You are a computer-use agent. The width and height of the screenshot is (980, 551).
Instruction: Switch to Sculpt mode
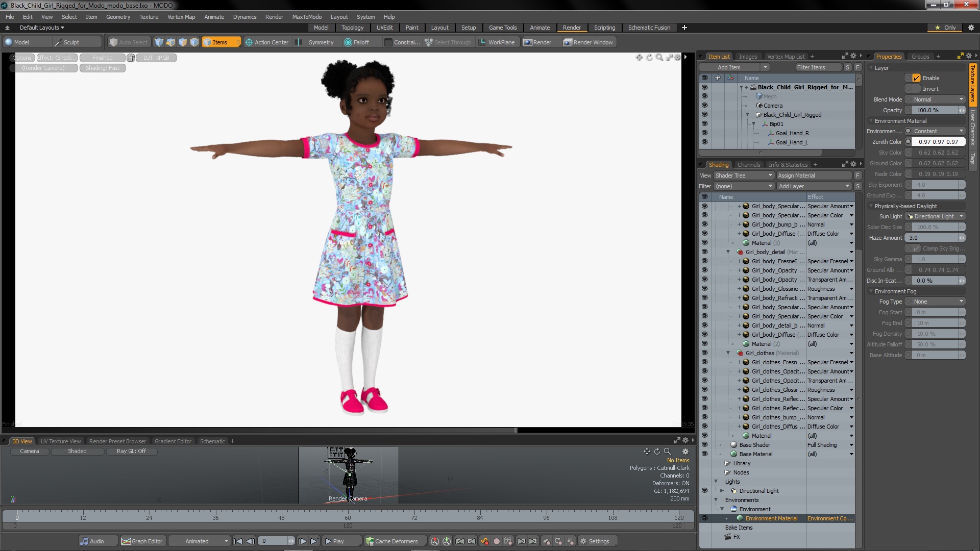click(x=77, y=42)
